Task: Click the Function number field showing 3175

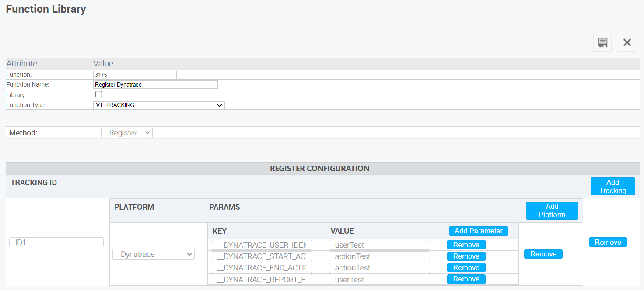Action: 134,74
